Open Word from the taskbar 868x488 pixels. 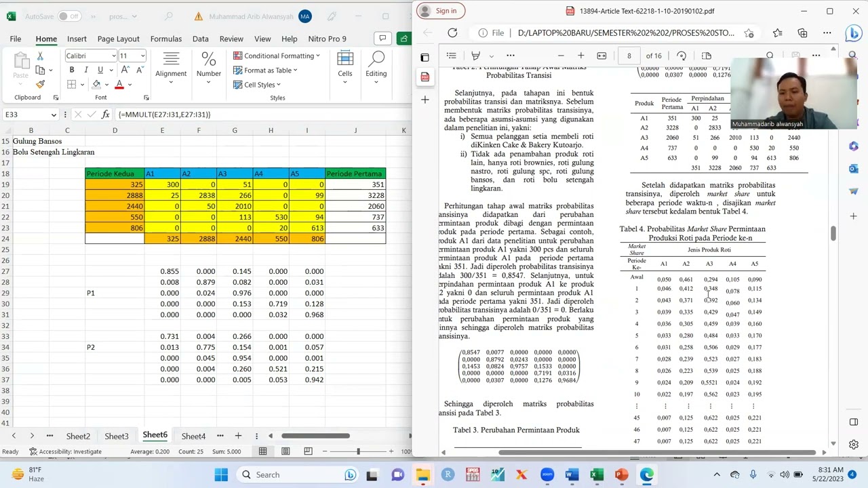point(572,474)
